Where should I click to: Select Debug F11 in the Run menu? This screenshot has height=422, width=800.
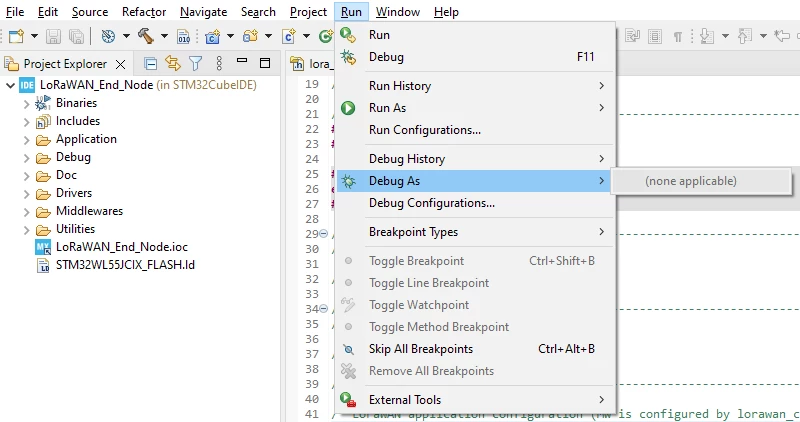pos(476,57)
